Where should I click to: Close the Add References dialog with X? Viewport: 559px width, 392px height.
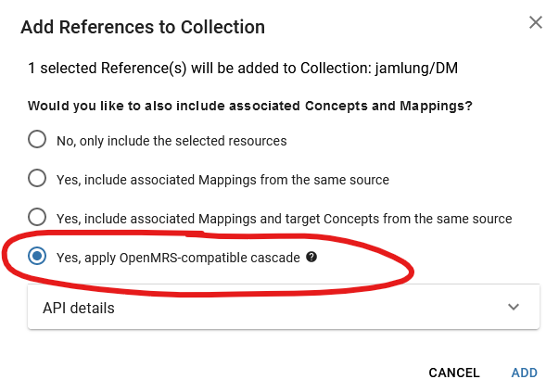tap(536, 22)
